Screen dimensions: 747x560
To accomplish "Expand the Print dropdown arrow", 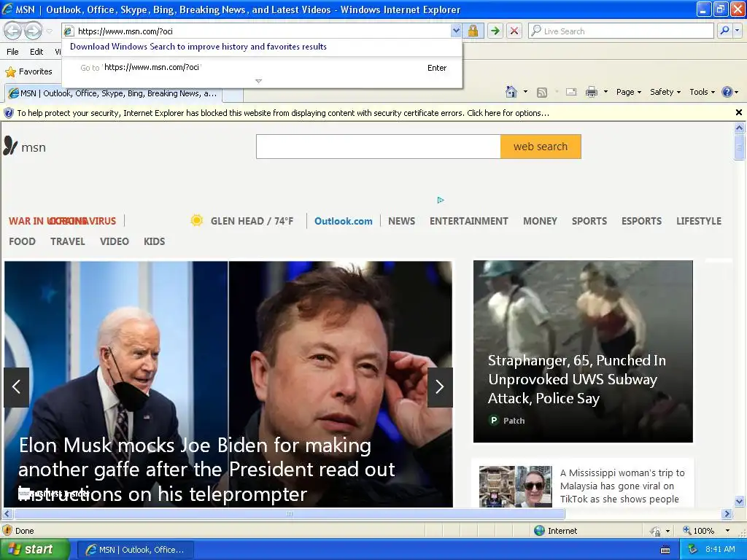I will [605, 92].
